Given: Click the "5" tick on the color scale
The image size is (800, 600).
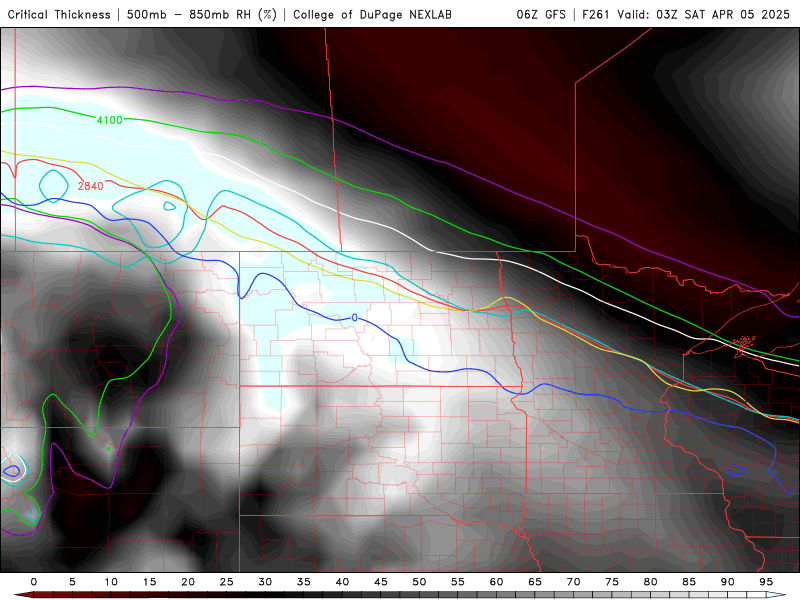Looking at the screenshot, I should pyautogui.click(x=72, y=582).
